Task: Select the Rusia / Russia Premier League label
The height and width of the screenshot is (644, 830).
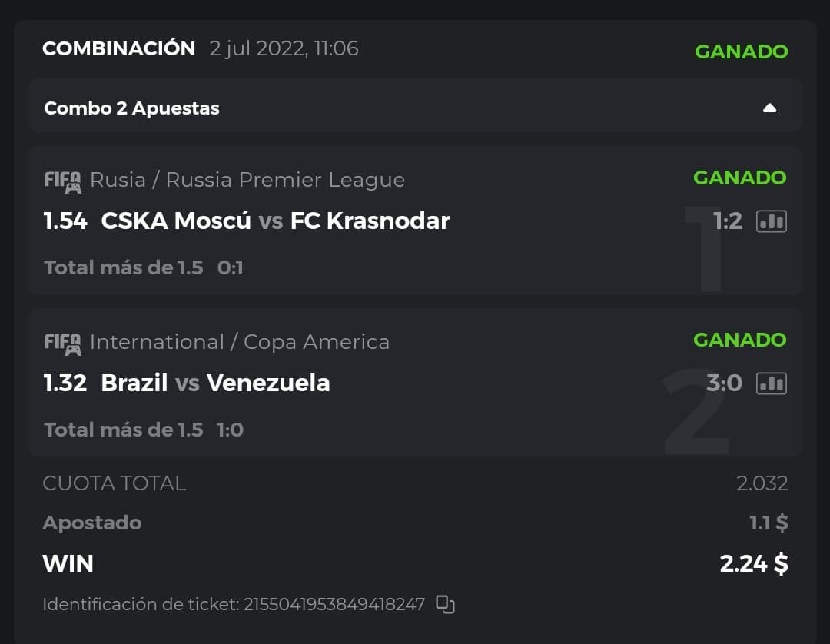Action: (x=247, y=180)
